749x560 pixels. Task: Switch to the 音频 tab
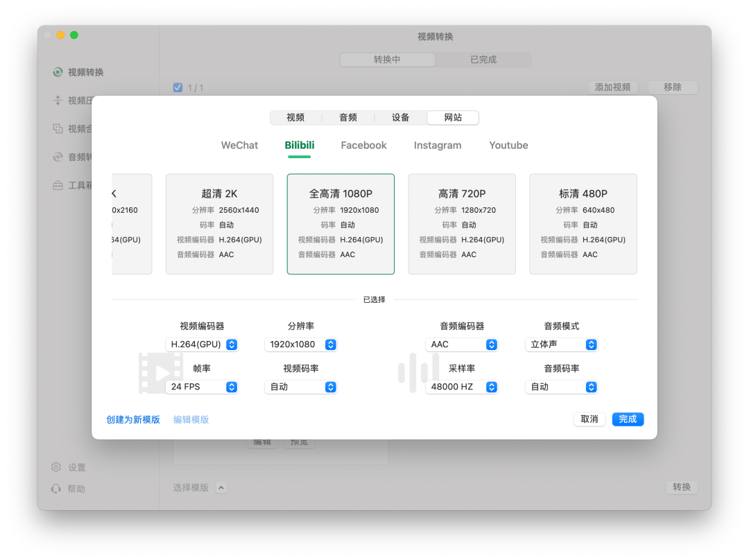click(348, 117)
